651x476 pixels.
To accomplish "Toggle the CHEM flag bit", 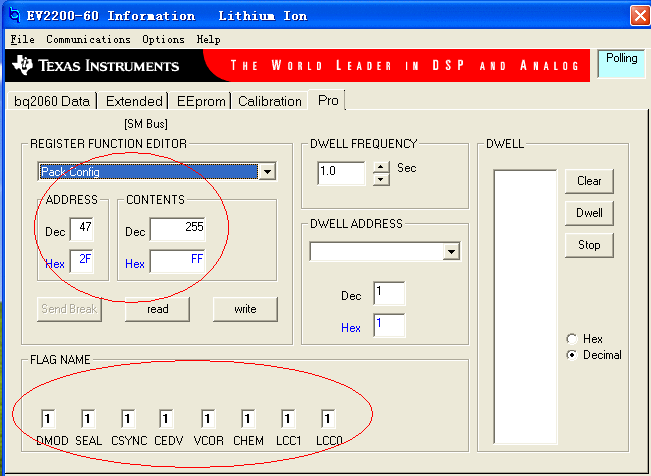I will point(248,419).
